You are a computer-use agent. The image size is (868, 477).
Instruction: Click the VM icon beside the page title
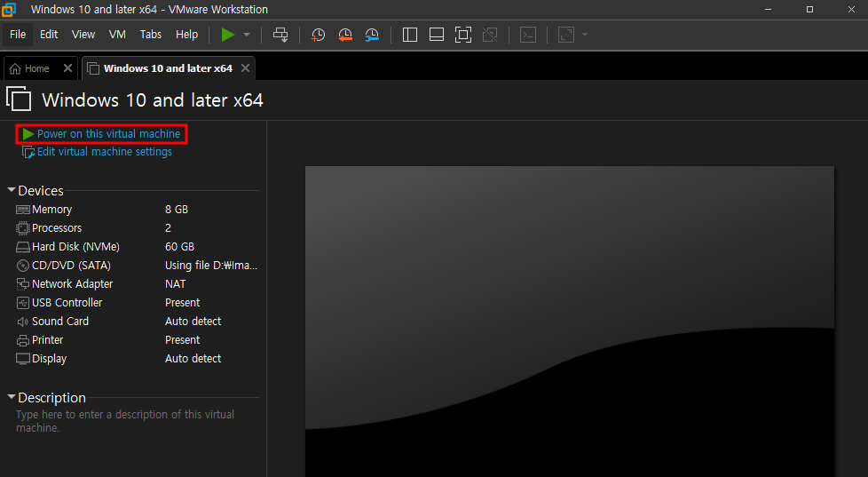click(19, 99)
